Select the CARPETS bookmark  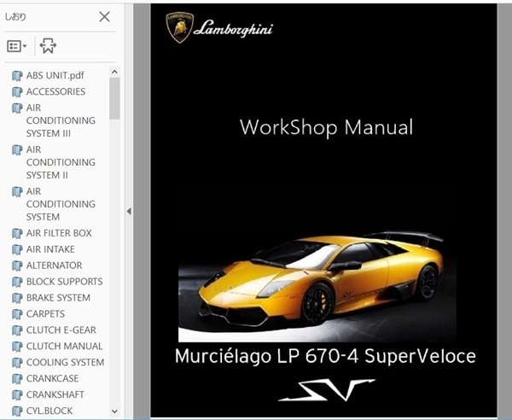pyautogui.click(x=45, y=313)
